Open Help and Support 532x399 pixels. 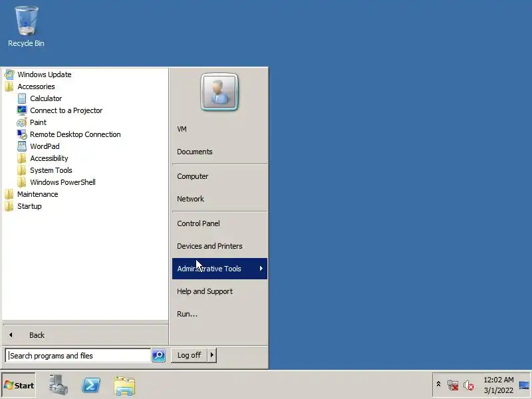coord(219,291)
